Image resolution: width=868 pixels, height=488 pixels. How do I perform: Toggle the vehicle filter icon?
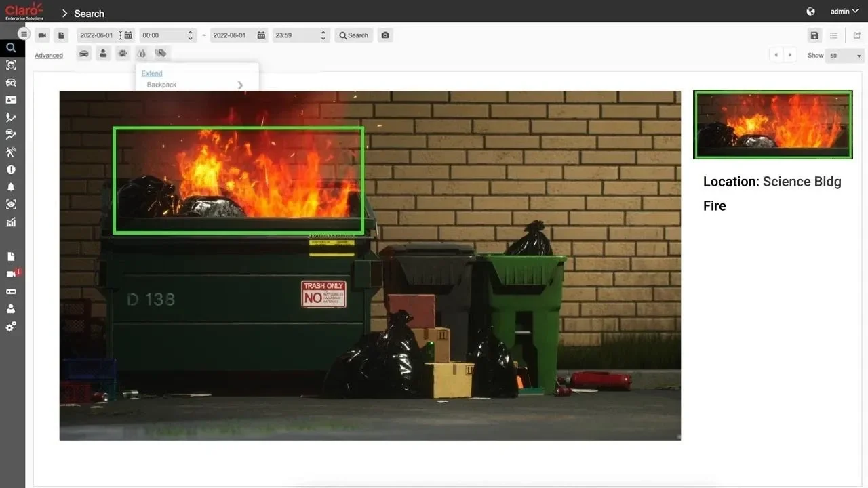pyautogui.click(x=83, y=53)
